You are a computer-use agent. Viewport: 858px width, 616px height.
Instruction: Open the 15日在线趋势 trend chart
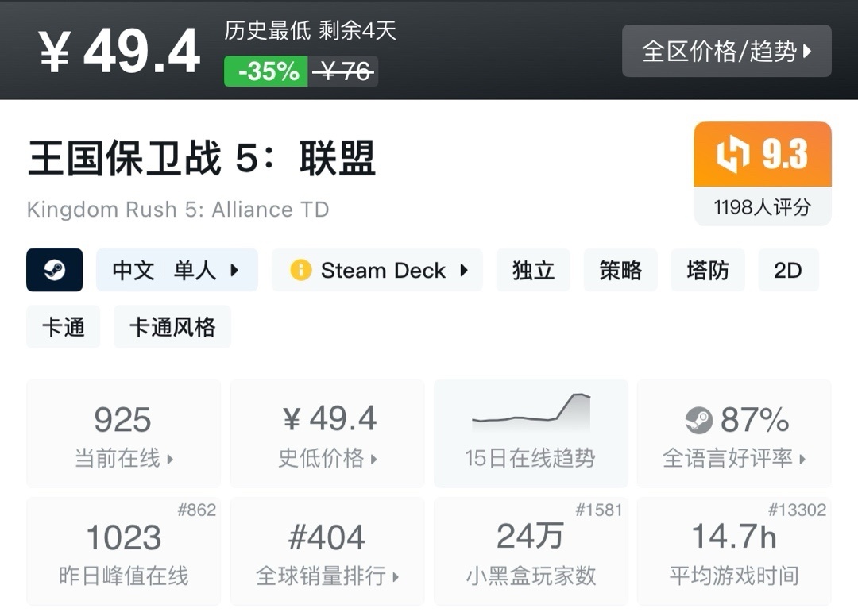pos(530,433)
